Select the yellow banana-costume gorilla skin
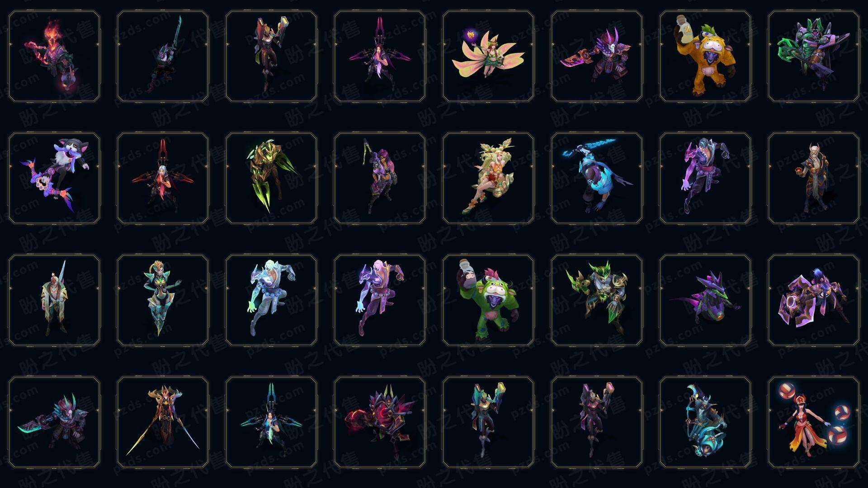The image size is (868, 488). 705,56
